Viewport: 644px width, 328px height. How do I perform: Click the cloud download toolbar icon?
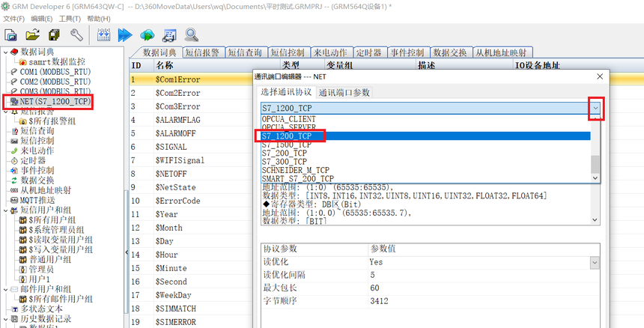(148, 34)
